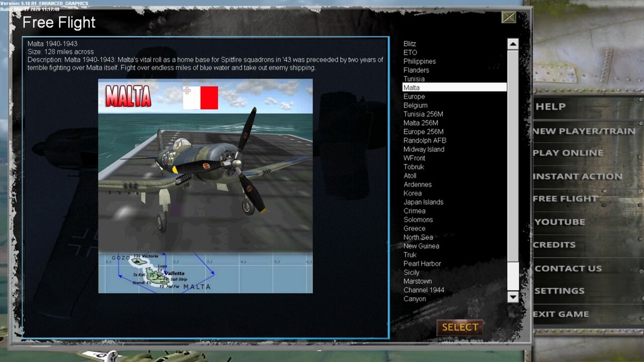Click the red MALTA title logo
The image size is (644, 362).
click(128, 96)
